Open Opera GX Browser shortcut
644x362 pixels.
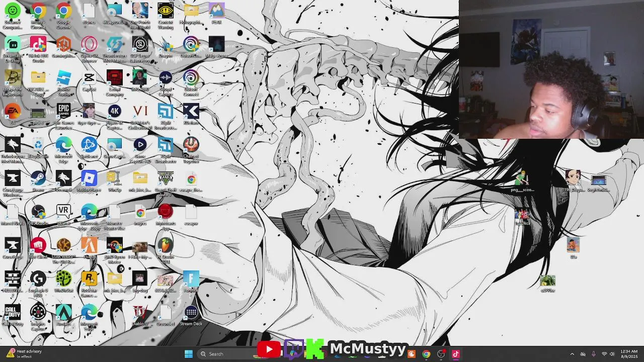[89, 50]
